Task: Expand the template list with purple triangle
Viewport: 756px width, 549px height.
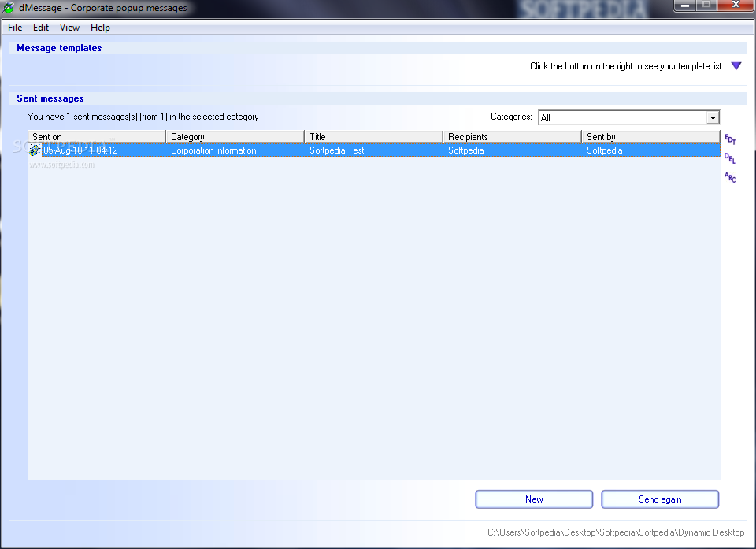Action: pos(736,66)
